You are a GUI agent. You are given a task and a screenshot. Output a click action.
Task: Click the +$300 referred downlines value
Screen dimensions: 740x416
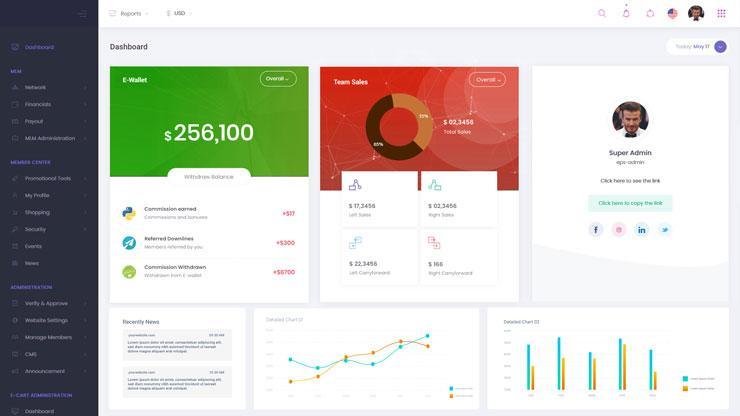(286, 243)
